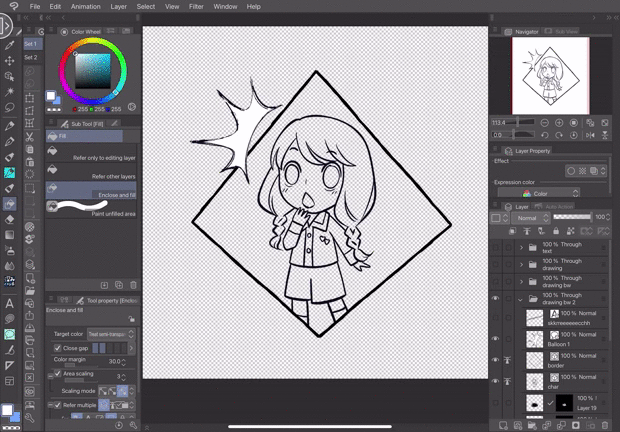Expand the 'Through text' layer folder
The image size is (620, 432).
(521, 247)
